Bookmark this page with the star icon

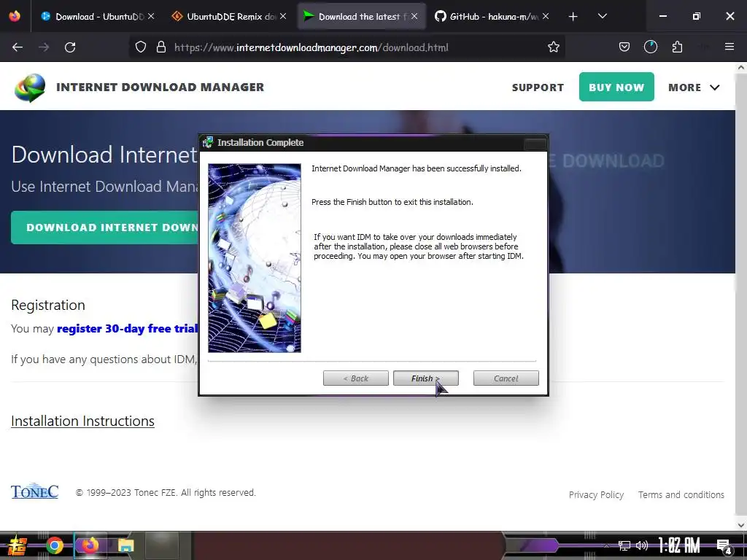click(x=553, y=47)
